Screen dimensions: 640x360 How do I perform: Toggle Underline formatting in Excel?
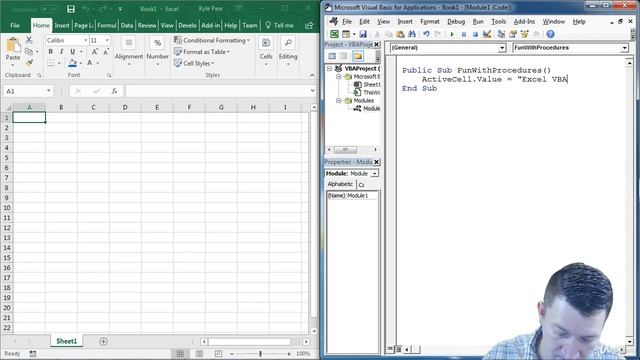(x=73, y=52)
